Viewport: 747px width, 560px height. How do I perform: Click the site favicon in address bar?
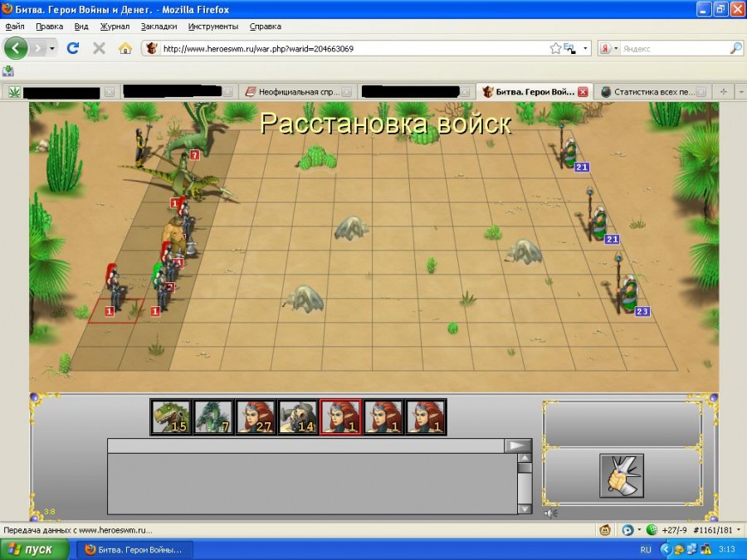(152, 48)
